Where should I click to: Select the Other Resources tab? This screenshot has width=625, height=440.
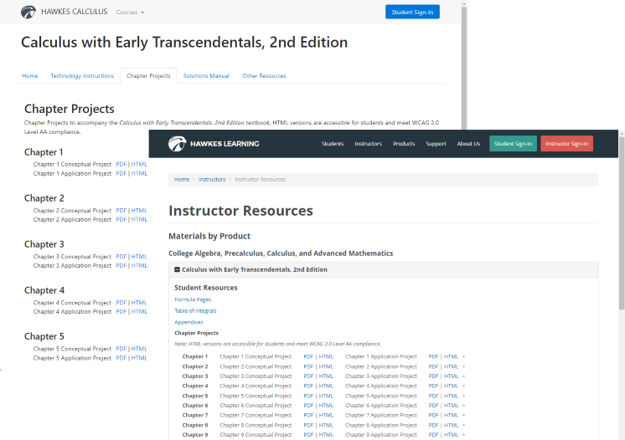[x=264, y=76]
